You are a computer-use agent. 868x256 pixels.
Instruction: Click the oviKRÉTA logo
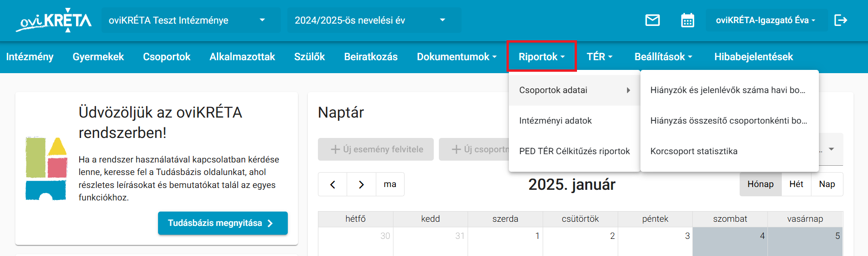coord(54,20)
